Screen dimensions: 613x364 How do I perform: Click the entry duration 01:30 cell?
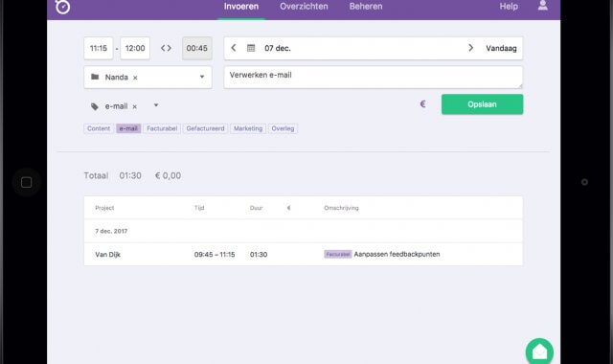click(259, 255)
